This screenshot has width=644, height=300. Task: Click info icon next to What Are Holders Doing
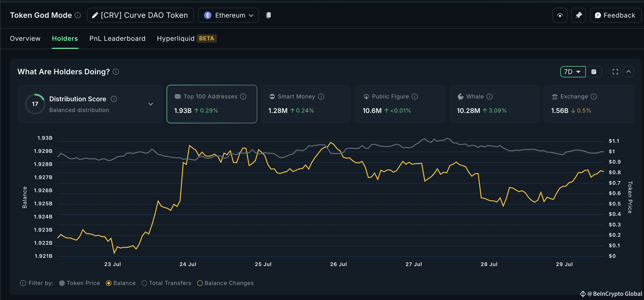115,72
